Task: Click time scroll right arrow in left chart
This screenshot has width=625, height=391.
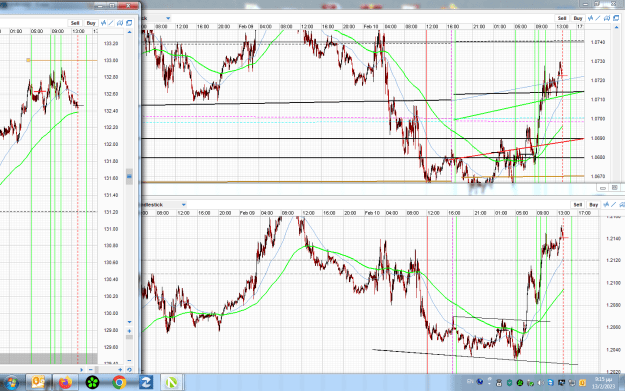Action: [x=81, y=370]
